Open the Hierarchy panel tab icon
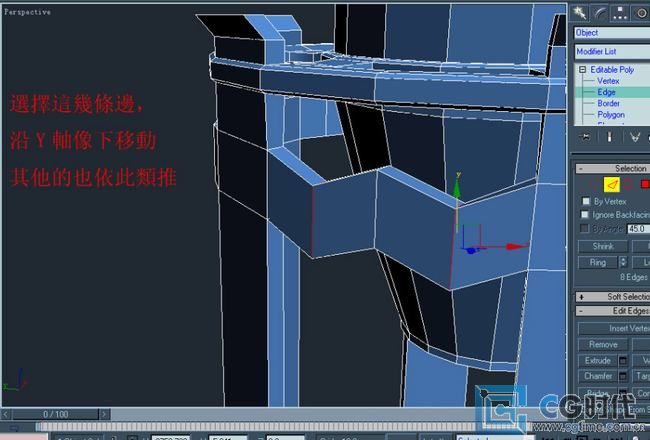 [x=620, y=13]
